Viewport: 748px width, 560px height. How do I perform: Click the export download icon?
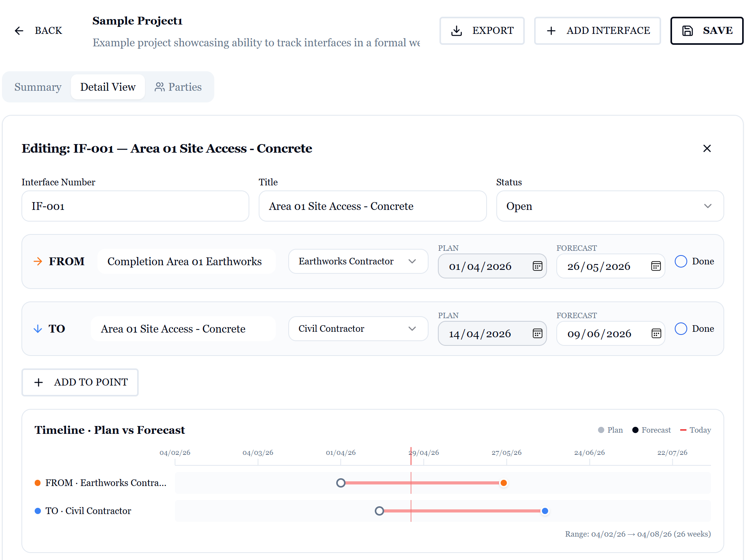(x=457, y=31)
